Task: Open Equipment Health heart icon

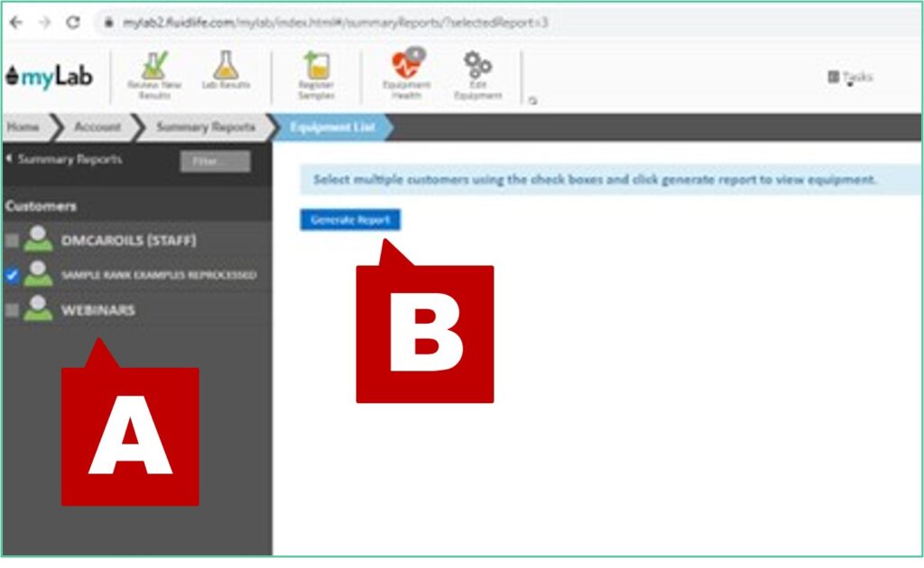Action: (406, 67)
